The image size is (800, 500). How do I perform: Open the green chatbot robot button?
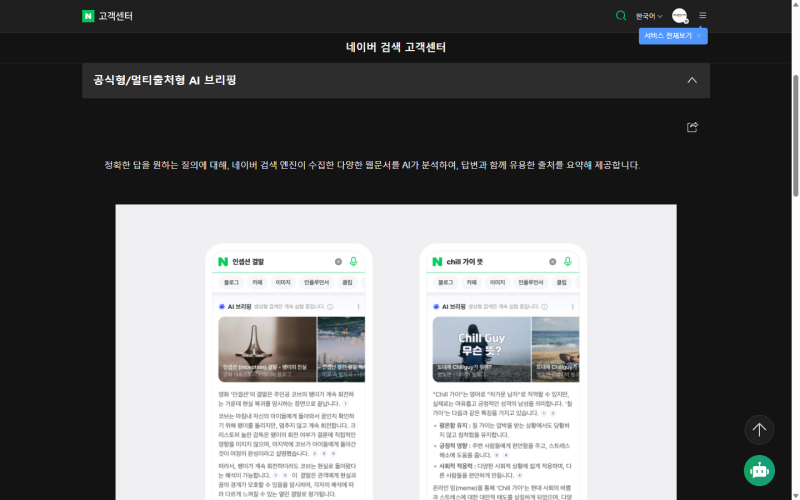759,470
